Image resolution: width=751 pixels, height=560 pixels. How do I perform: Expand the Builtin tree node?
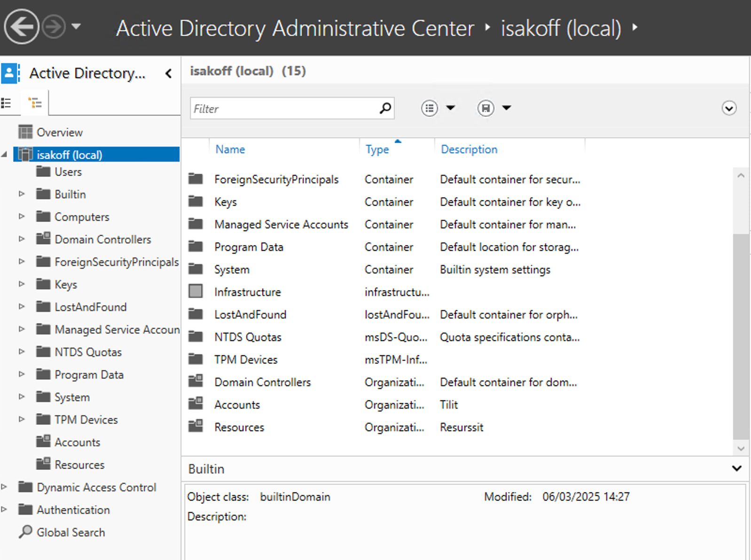click(22, 194)
